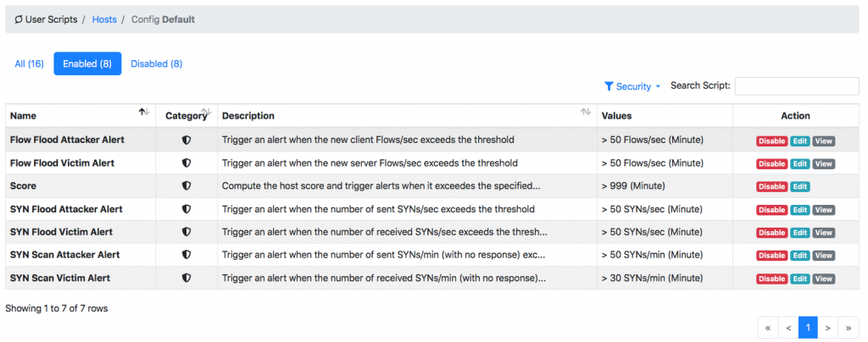Focus the Search Script input field
The width and height of the screenshot is (868, 342).
pos(797,86)
